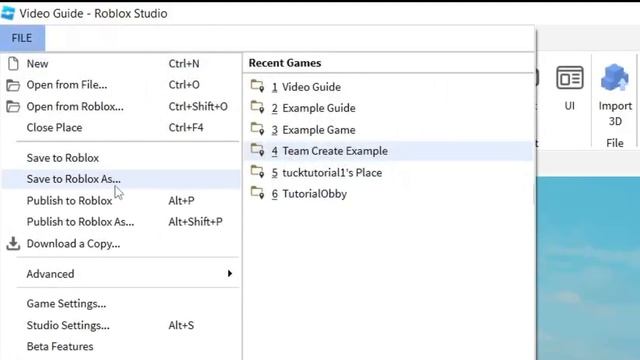Click the Ctrl+Shift+O shortcut text
Image resolution: width=640 pixels, height=360 pixels.
click(198, 107)
